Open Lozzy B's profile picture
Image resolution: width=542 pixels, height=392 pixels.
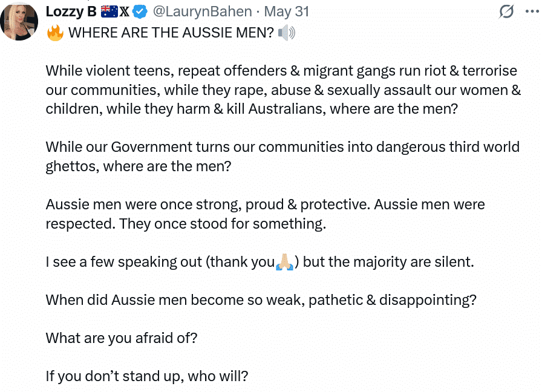click(x=19, y=21)
